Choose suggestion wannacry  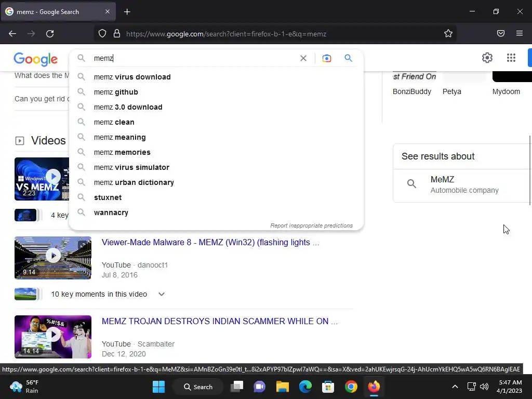(217, 212)
